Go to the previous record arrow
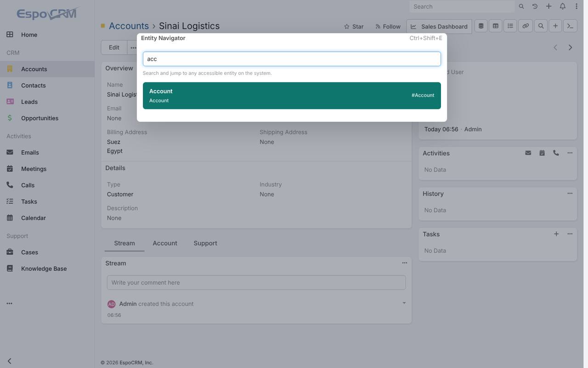This screenshot has width=588, height=368. [555, 47]
